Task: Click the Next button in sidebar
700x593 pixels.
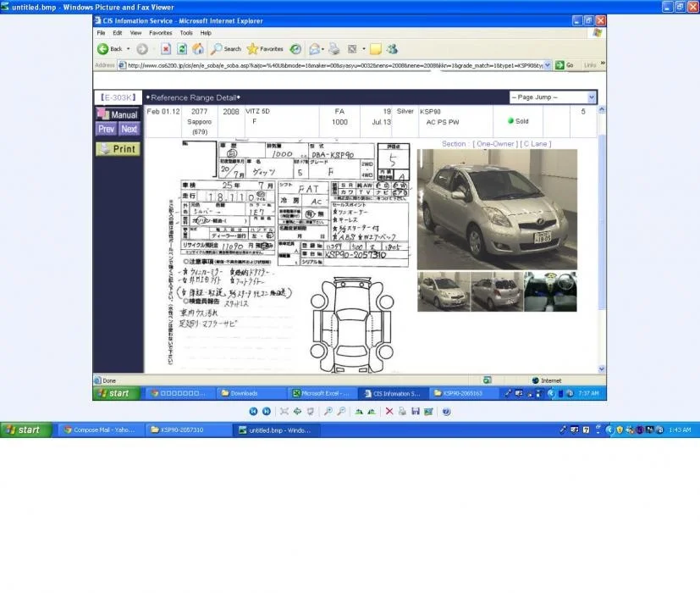Action: click(129, 129)
